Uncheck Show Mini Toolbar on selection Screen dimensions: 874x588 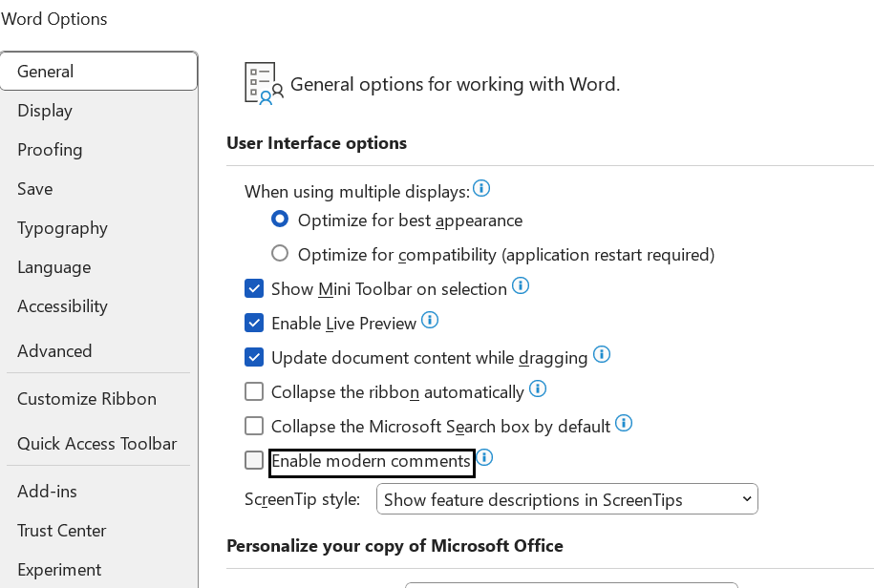[x=254, y=288]
